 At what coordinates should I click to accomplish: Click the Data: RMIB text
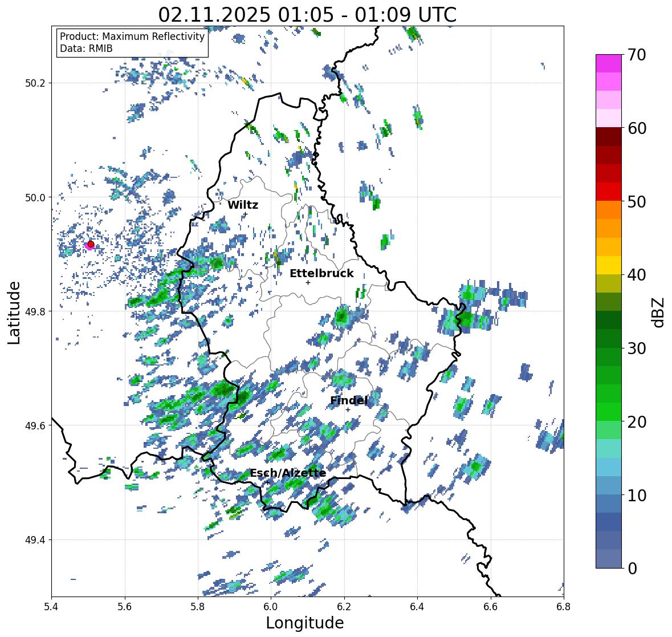point(86,48)
